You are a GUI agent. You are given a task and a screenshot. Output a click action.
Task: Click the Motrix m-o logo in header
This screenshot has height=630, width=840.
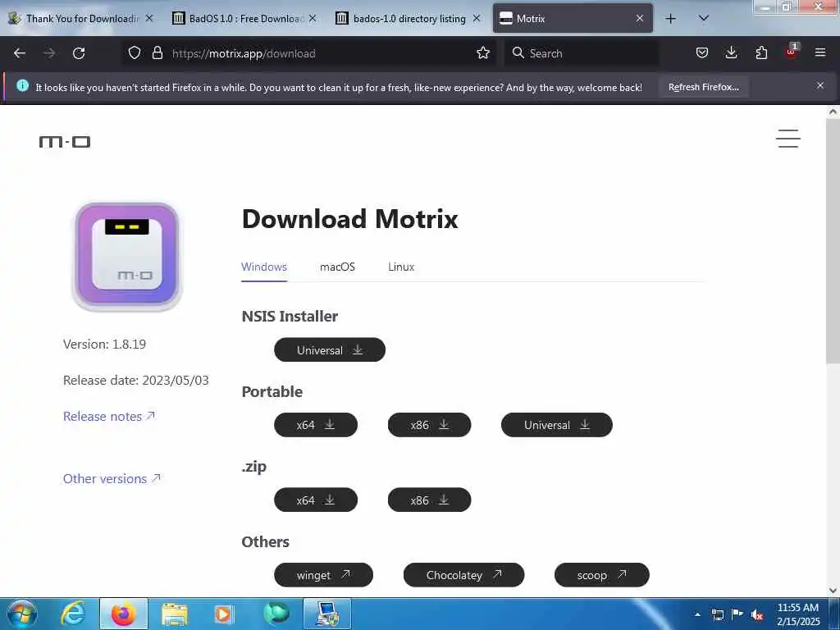(65, 141)
